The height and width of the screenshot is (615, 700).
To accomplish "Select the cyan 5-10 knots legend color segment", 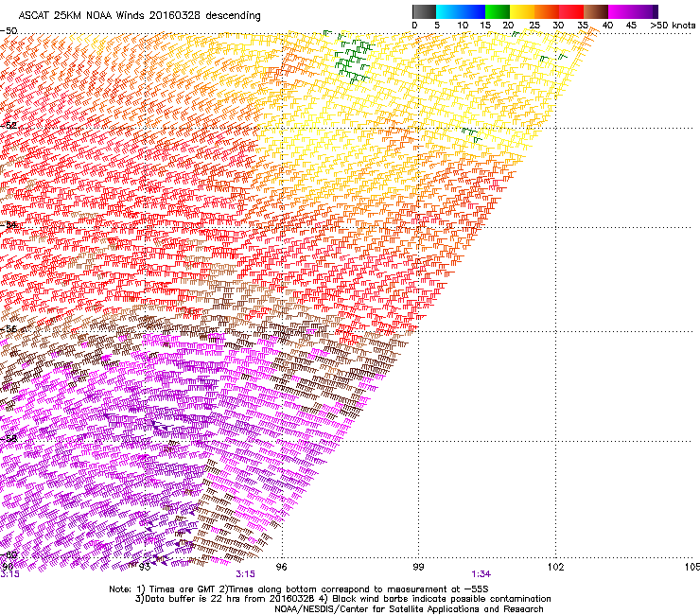I will (x=448, y=11).
